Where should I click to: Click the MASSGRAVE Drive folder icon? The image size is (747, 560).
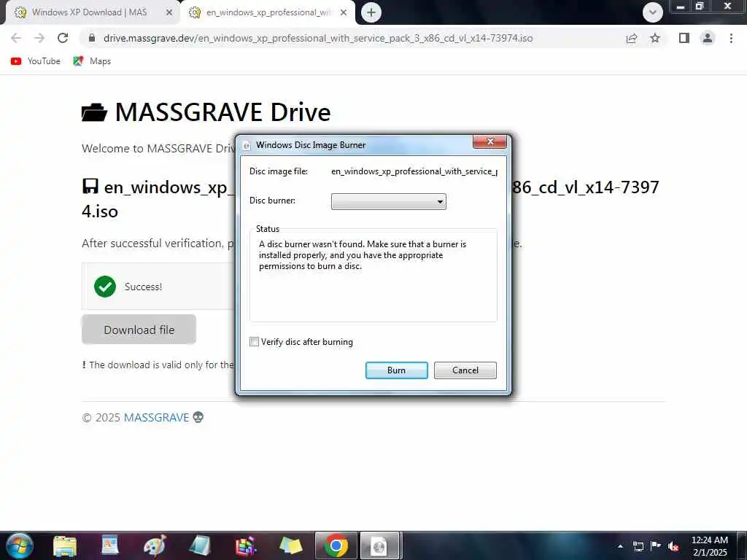tap(94, 113)
